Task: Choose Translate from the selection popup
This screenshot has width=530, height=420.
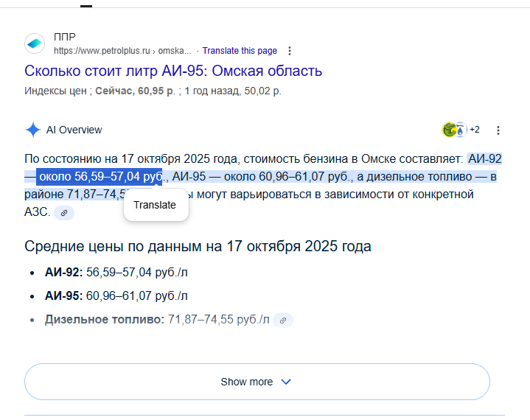Action: (155, 205)
